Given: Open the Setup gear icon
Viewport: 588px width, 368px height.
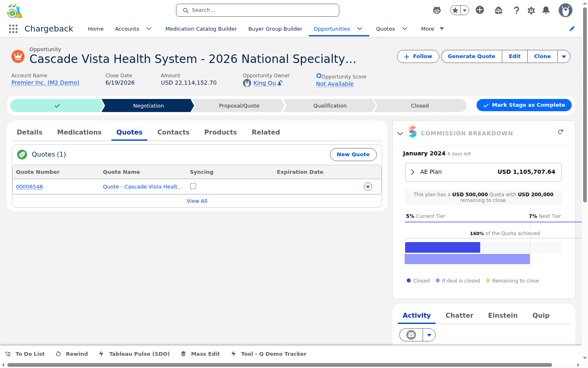Looking at the screenshot, I should pyautogui.click(x=531, y=10).
